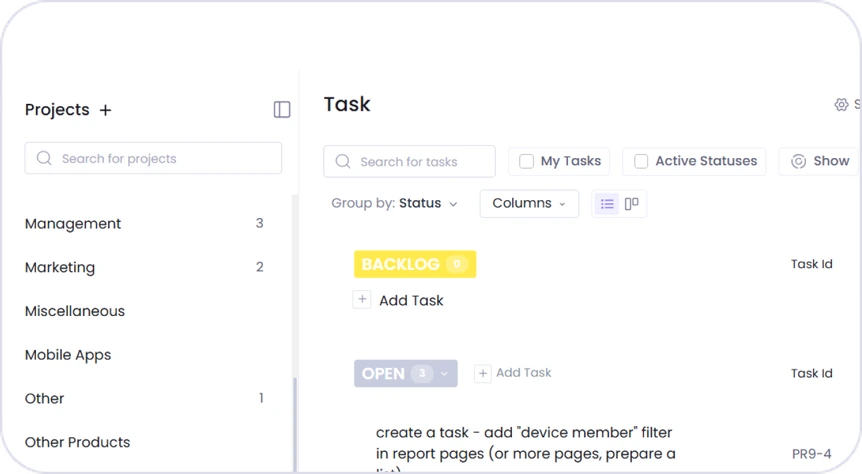This screenshot has height=474, width=862.
Task: Click the Other project count 1
Action: click(261, 398)
